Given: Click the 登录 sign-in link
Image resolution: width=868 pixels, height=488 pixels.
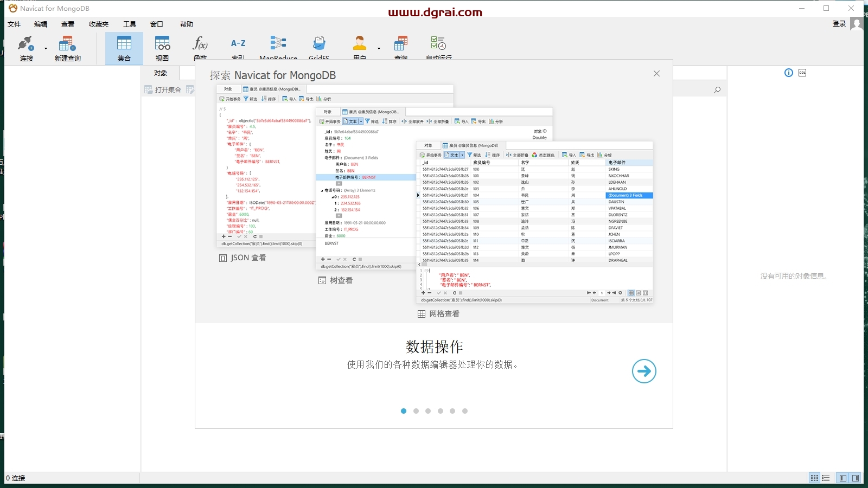Looking at the screenshot, I should pos(839,23).
